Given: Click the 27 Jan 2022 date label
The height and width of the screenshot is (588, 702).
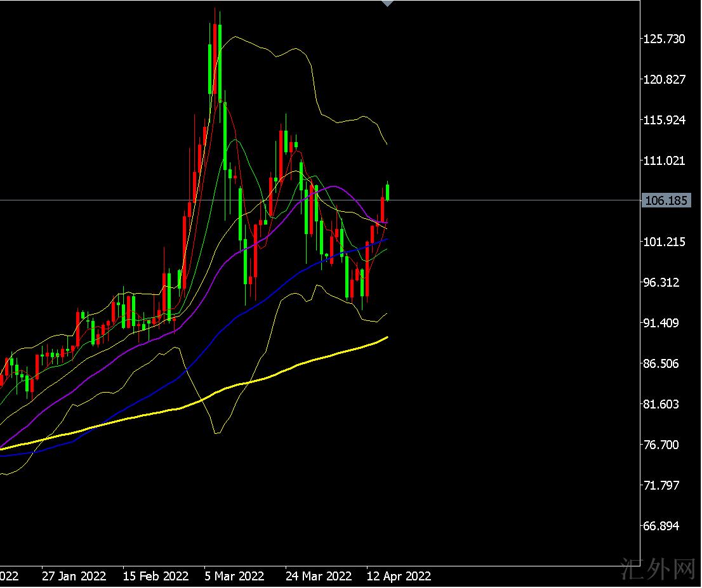Looking at the screenshot, I should (74, 576).
